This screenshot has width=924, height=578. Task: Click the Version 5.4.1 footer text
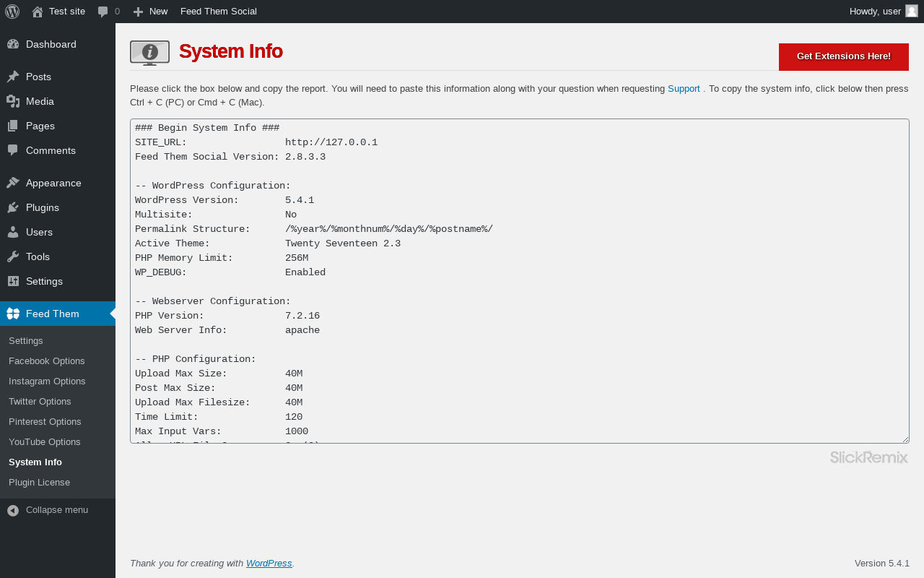coord(882,563)
